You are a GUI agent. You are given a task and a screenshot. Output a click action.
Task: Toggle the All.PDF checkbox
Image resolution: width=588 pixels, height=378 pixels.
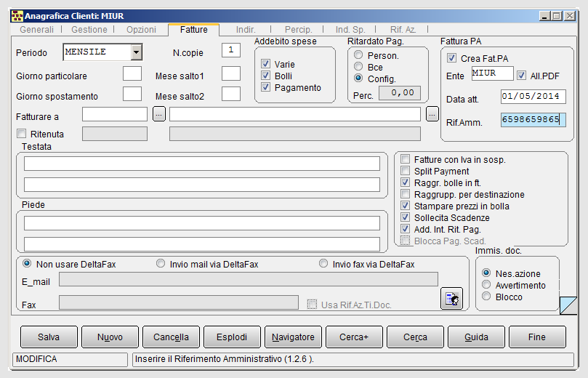[521, 76]
